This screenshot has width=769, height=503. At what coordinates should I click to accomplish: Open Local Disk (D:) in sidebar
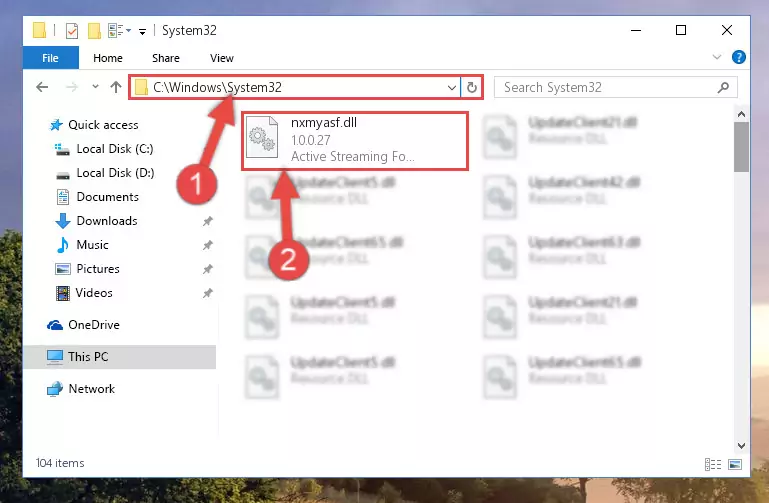point(115,173)
